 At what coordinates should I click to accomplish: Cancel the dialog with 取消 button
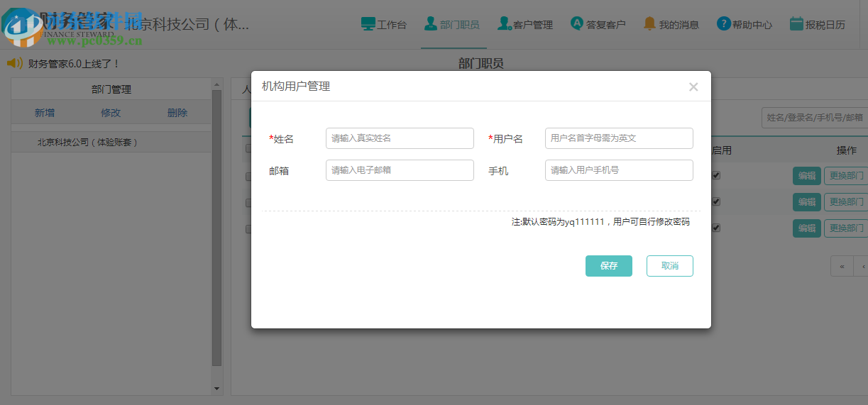pyautogui.click(x=670, y=266)
